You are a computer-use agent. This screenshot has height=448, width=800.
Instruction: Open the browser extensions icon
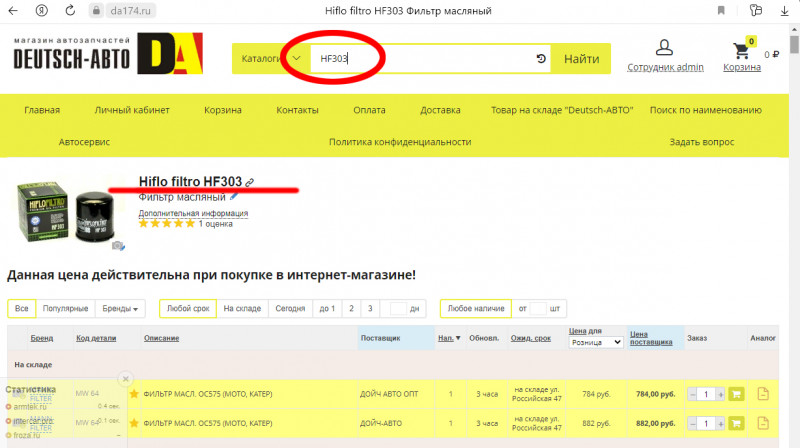click(x=756, y=10)
